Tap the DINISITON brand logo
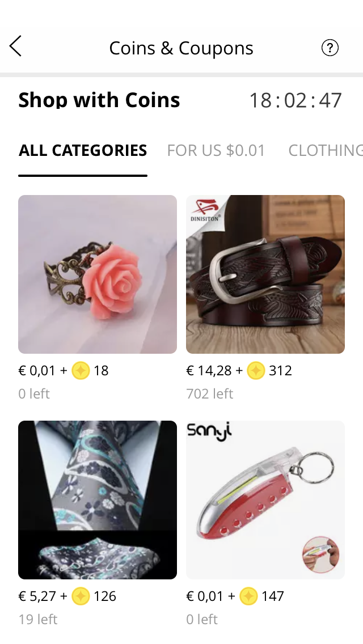 click(x=205, y=210)
